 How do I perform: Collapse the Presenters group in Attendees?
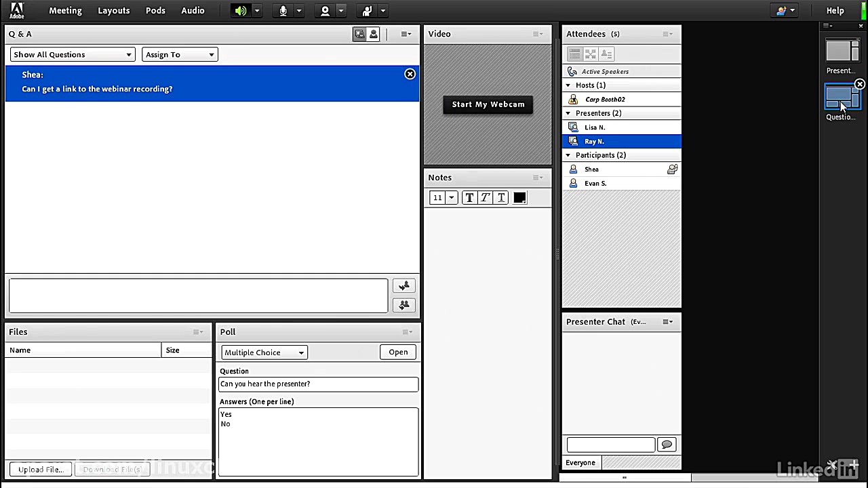click(568, 113)
